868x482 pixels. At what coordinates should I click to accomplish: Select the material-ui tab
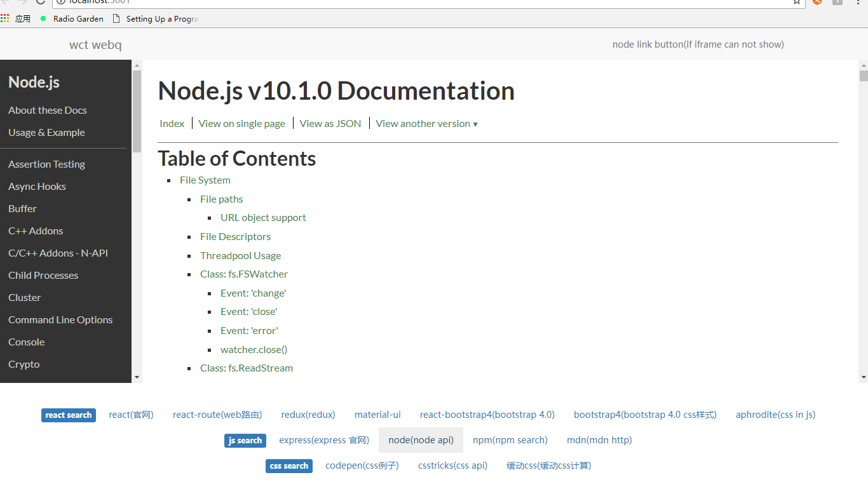377,415
